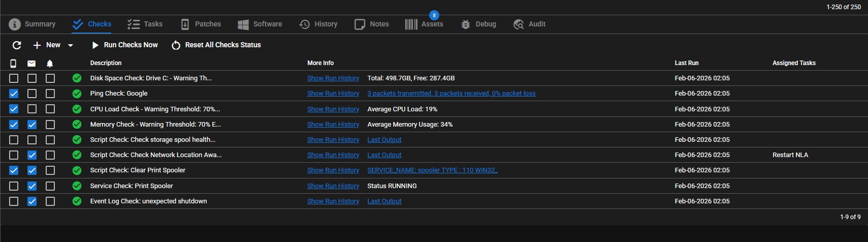Screen dimensions: 868x242
Task: Open the Notes tab
Action: [x=371, y=24]
